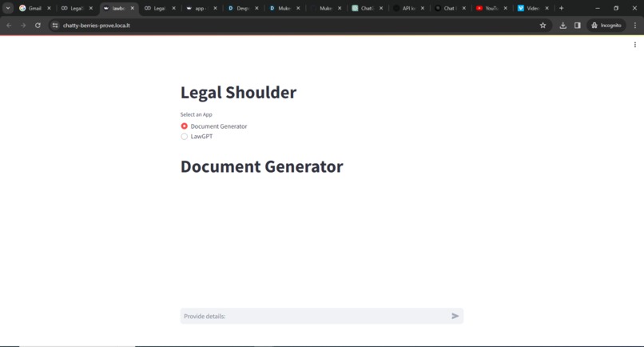Go forward to the next page

point(23,26)
